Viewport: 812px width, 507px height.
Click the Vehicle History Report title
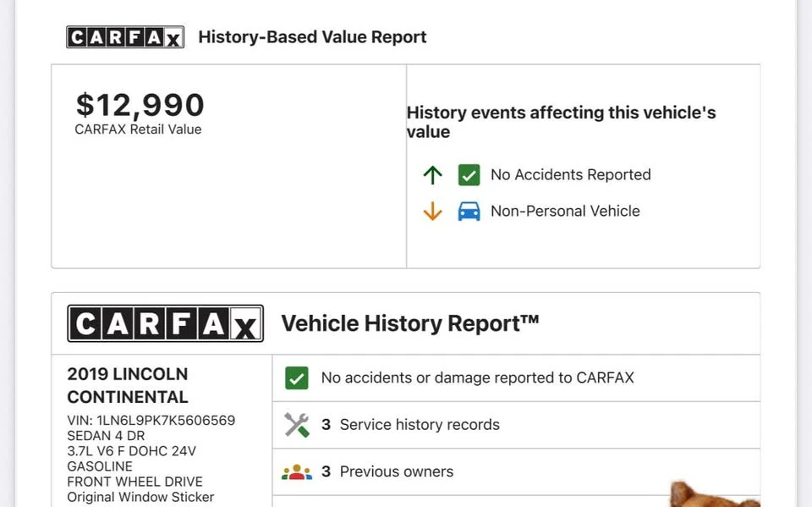click(410, 323)
